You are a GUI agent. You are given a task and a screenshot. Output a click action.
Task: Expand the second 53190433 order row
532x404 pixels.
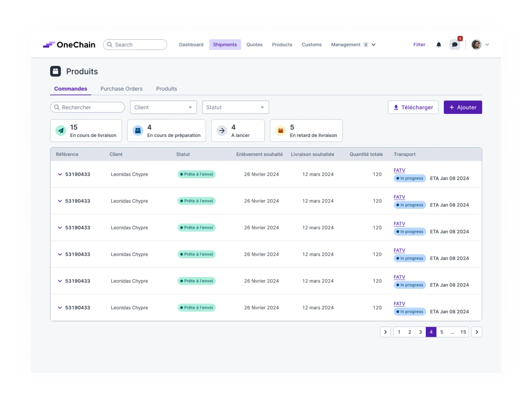tap(60, 201)
